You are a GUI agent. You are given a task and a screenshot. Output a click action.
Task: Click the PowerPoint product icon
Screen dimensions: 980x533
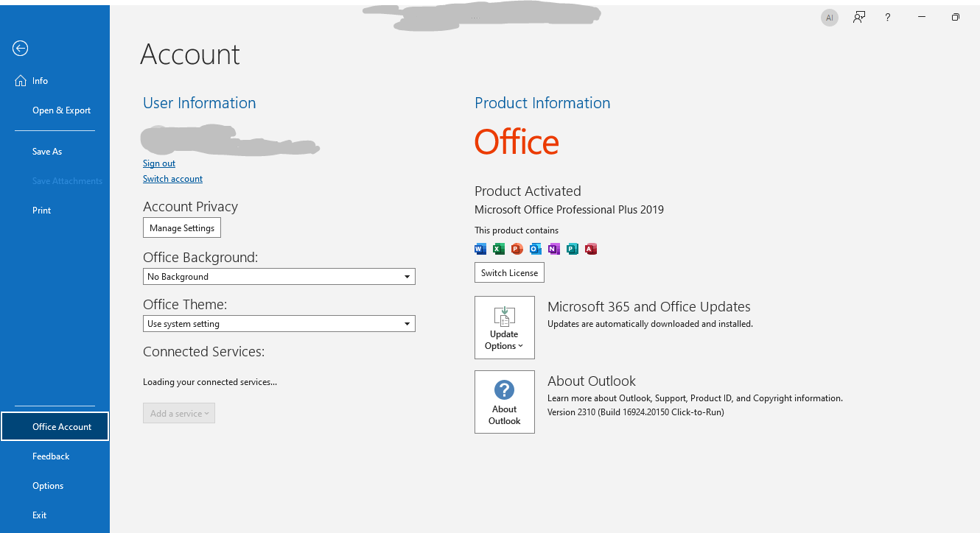point(517,249)
